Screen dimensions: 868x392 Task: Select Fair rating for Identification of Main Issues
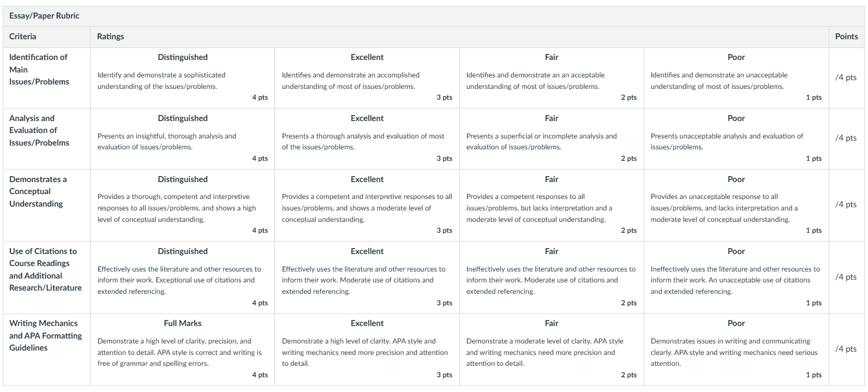point(552,77)
